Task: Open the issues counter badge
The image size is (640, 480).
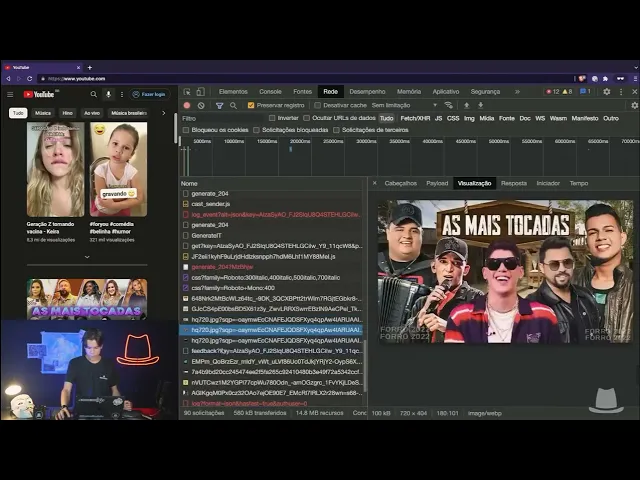Action: pyautogui.click(x=585, y=92)
